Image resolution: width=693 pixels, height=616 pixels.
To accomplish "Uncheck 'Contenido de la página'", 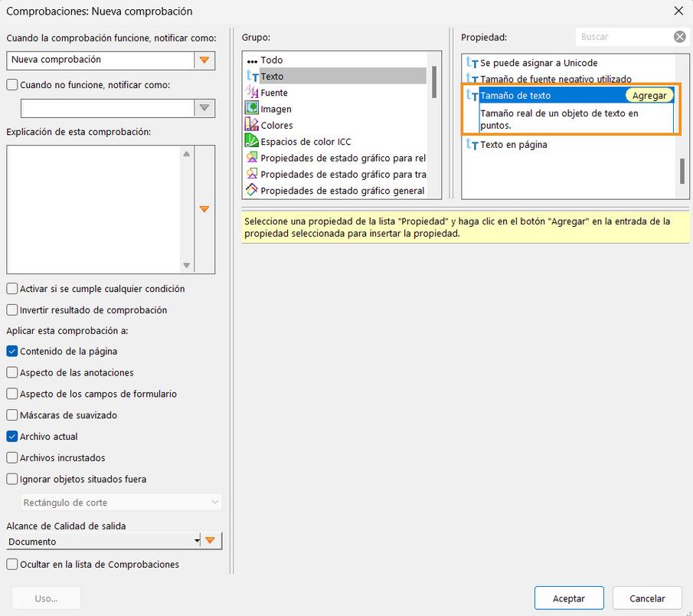I will (12, 352).
